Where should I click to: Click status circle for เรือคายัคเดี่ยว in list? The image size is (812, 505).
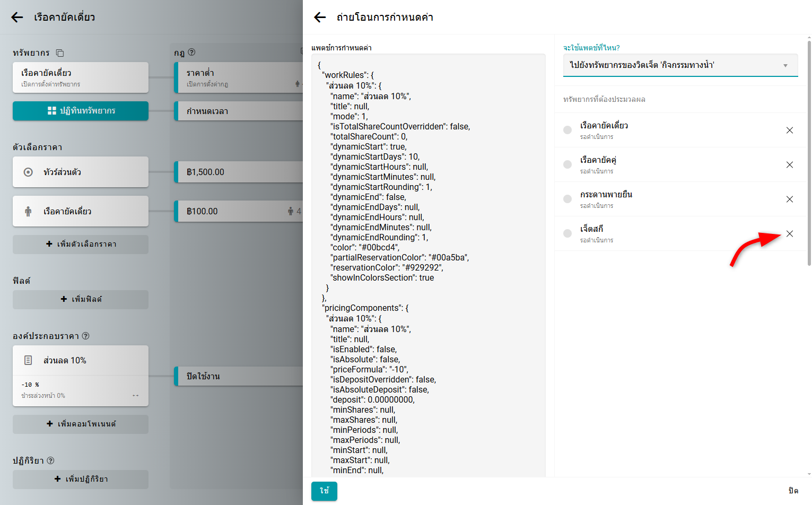click(x=567, y=130)
